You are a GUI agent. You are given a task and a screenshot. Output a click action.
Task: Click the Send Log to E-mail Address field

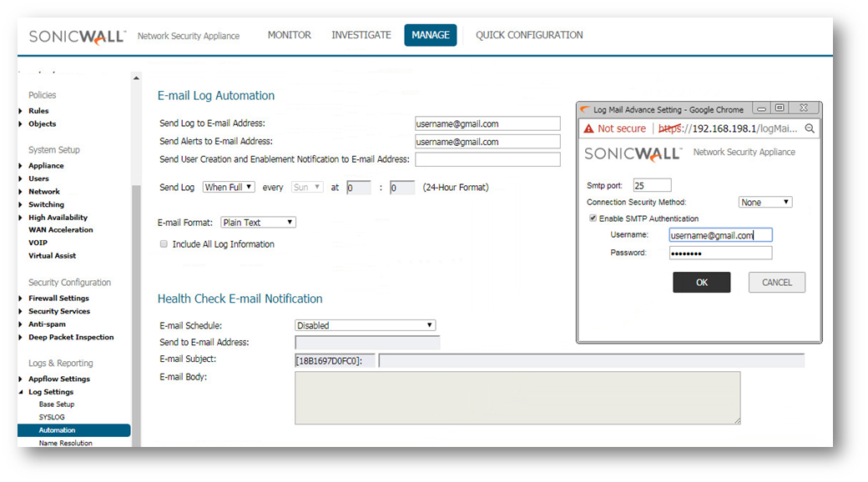[x=487, y=123]
